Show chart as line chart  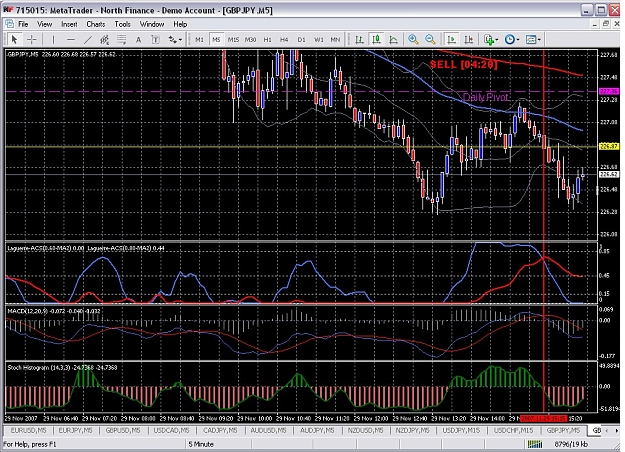pos(393,39)
